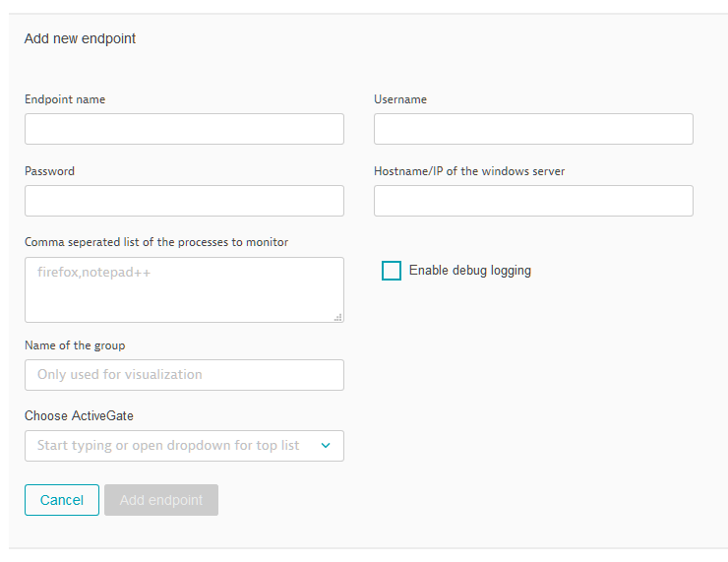Click the 'Choose ActiveGate' label
Screen dimensions: 728x562
coord(79,415)
